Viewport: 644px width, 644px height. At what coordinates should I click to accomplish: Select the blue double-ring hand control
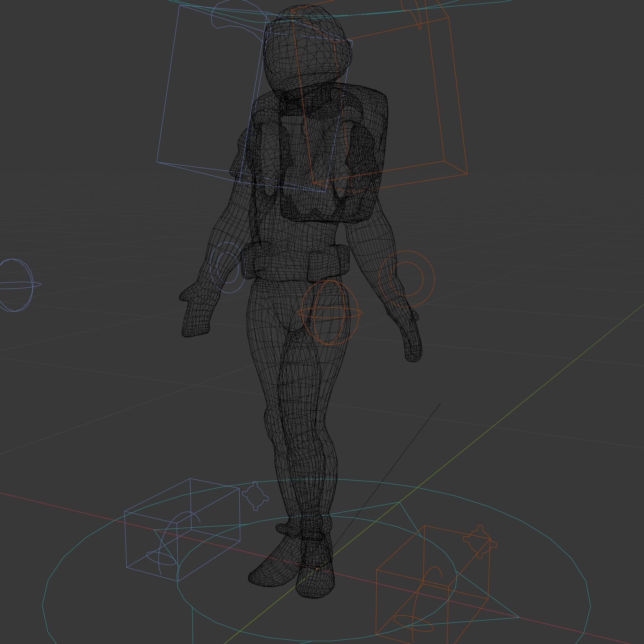coord(228,268)
